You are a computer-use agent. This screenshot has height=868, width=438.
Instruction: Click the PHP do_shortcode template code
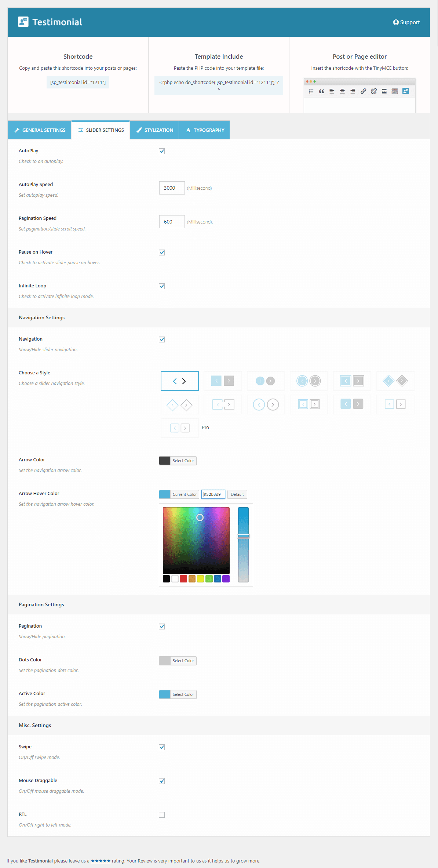(x=219, y=86)
